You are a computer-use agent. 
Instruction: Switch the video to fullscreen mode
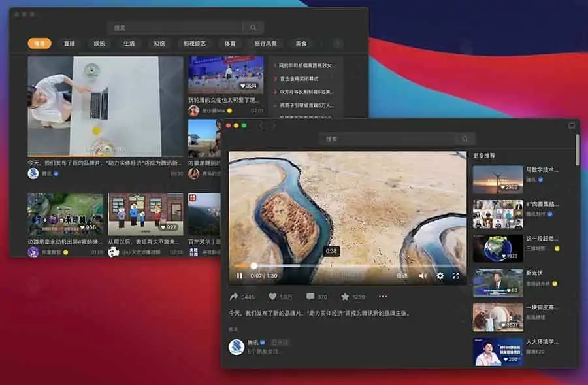pyautogui.click(x=455, y=276)
